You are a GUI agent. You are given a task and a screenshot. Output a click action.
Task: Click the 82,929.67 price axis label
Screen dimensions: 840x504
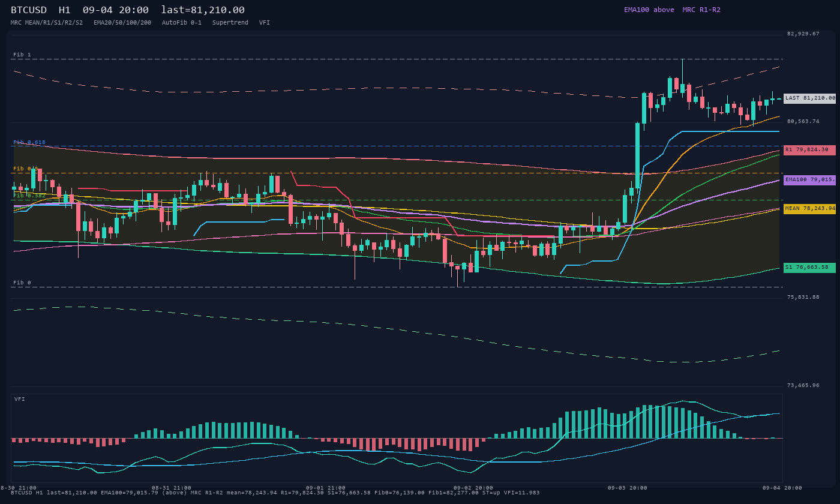(803, 34)
